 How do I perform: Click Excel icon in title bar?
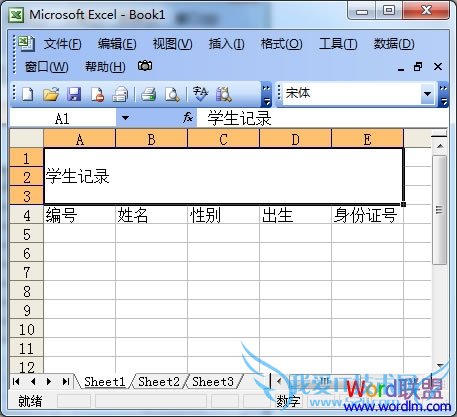pyautogui.click(x=16, y=15)
